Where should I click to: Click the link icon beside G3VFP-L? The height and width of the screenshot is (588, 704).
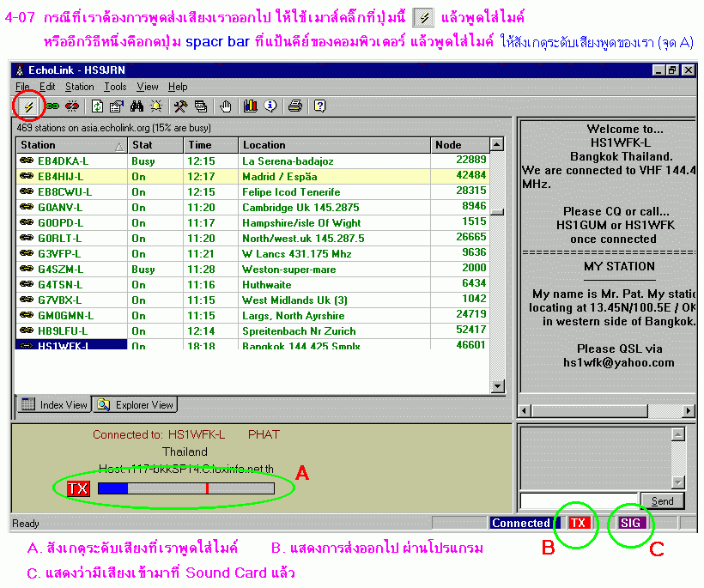(27, 253)
